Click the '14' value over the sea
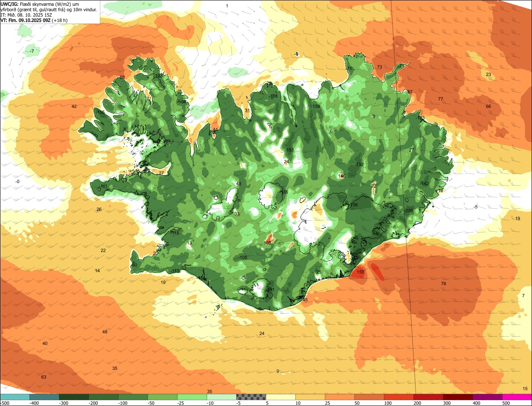Screen dimensions: 532x406 tap(97, 271)
